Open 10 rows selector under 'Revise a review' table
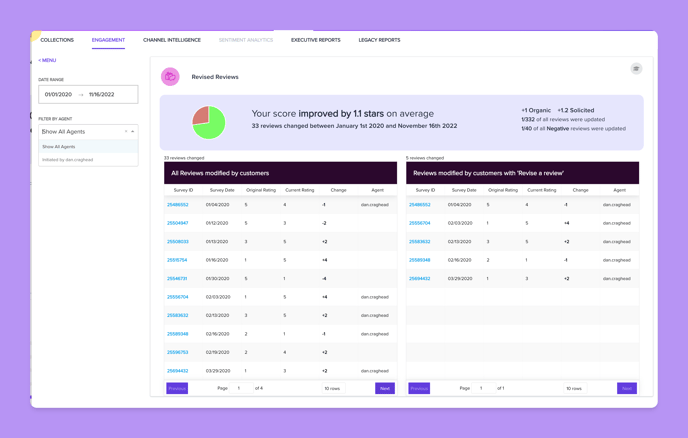Image resolution: width=688 pixels, height=438 pixels. point(575,388)
